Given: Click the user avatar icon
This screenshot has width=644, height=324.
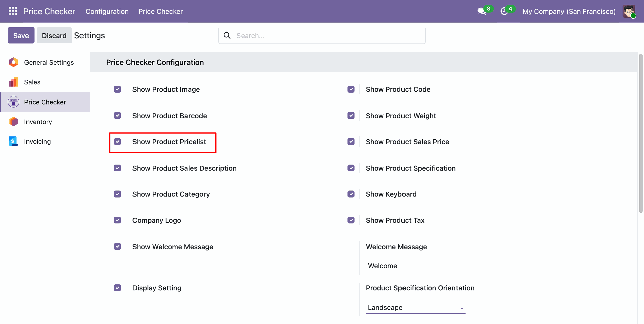Looking at the screenshot, I should coord(629,11).
